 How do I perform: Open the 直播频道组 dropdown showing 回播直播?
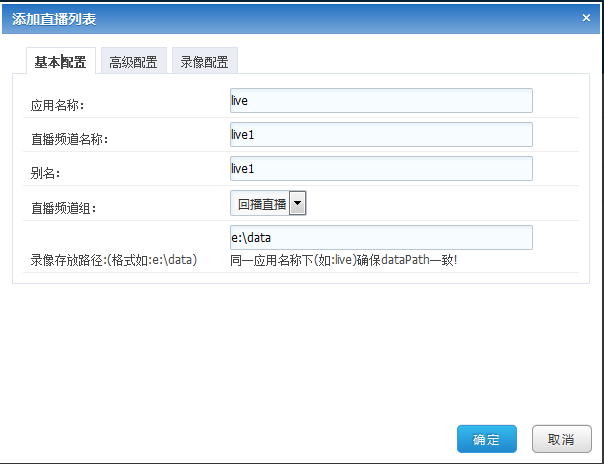(268, 203)
